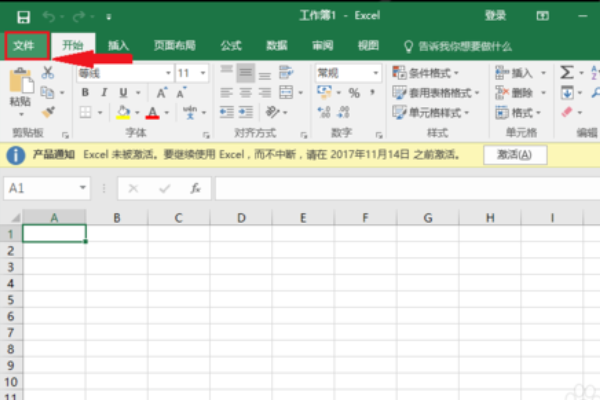Click Format cells (格式) button
Image resolution: width=600 pixels, height=400 pixels.
tap(518, 113)
